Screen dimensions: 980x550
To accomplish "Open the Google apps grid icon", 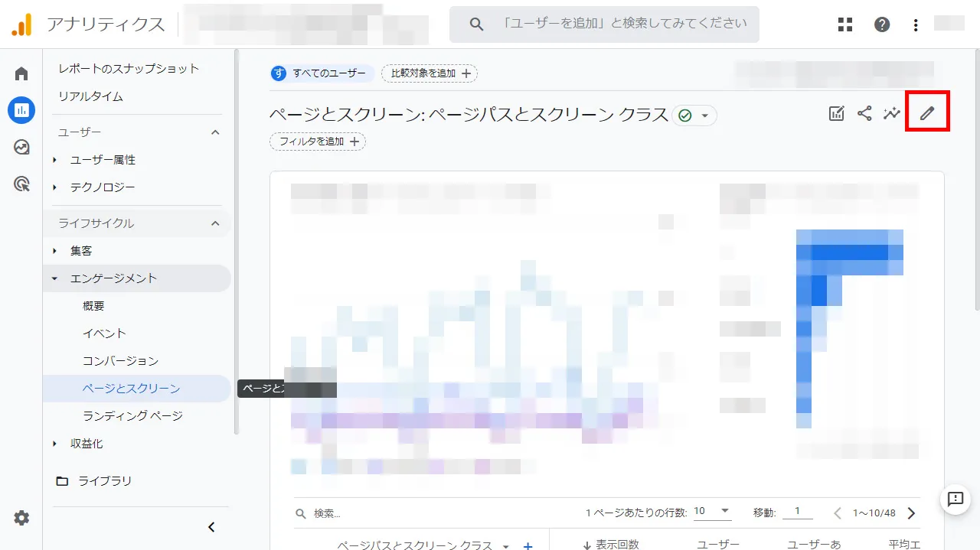I will click(844, 24).
